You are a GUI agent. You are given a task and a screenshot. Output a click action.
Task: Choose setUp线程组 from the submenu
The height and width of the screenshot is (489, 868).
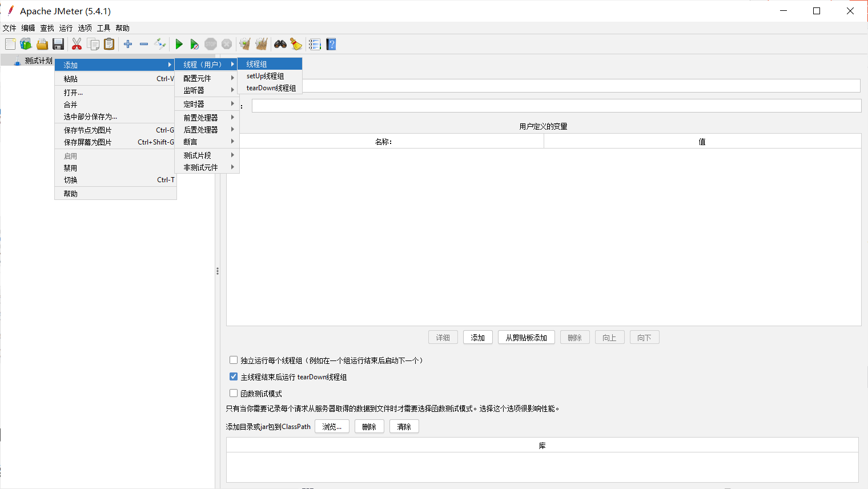270,76
